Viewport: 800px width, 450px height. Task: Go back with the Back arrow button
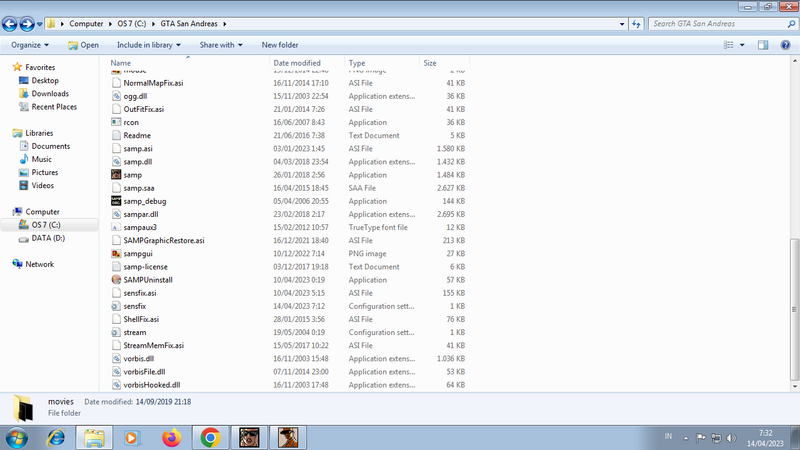[10, 24]
